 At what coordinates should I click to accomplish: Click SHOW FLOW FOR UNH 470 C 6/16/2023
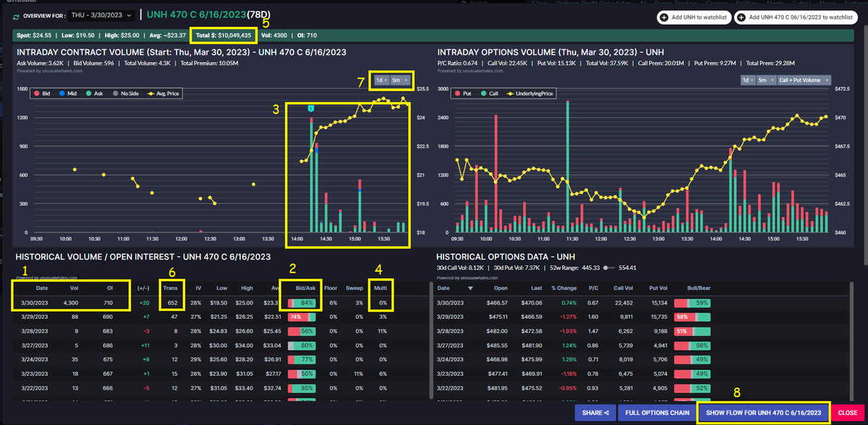pos(762,412)
